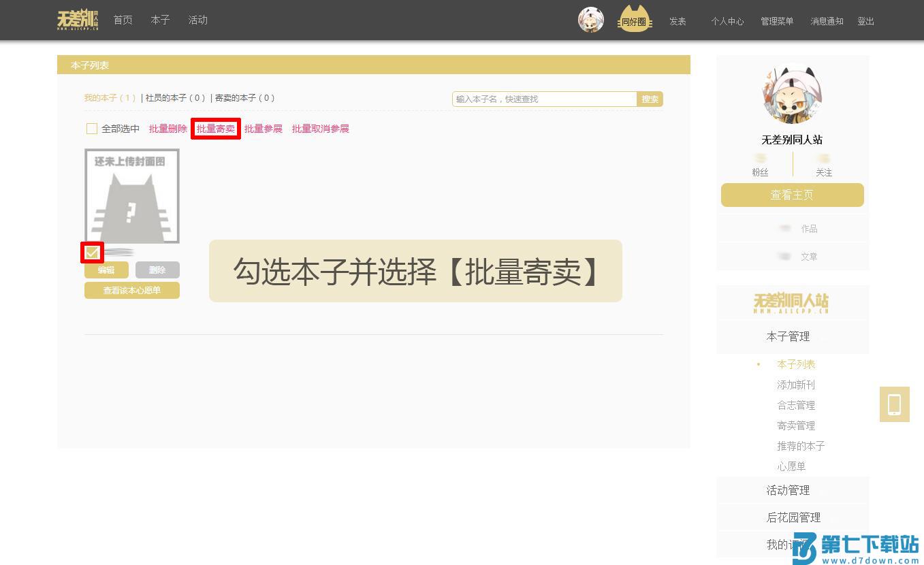
Task: Click the 无差别 site logo in header
Action: pos(78,20)
